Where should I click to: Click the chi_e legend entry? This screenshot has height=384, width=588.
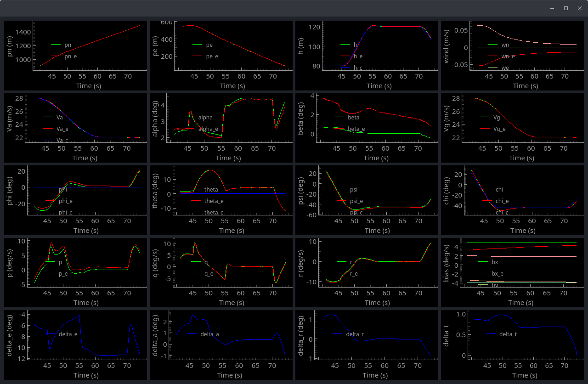(502, 201)
